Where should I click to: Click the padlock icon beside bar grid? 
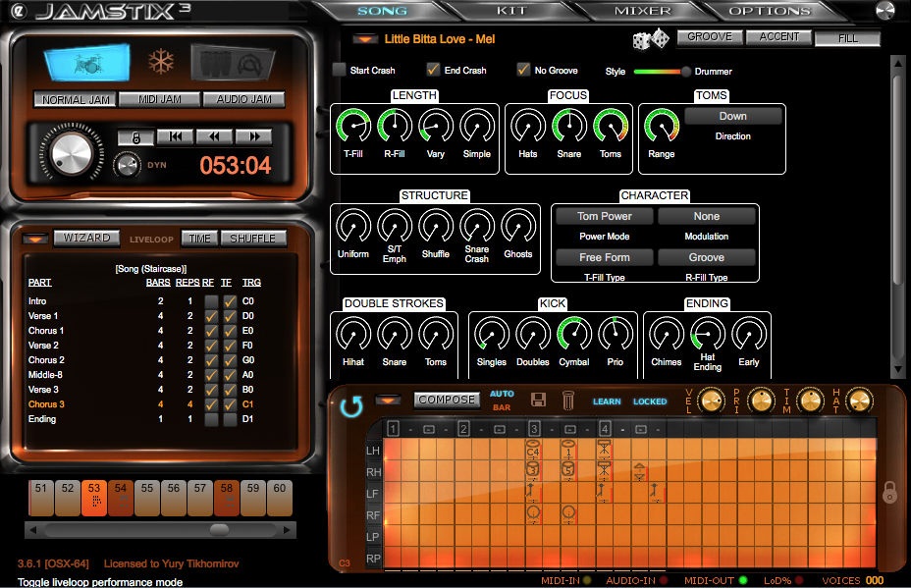[889, 492]
